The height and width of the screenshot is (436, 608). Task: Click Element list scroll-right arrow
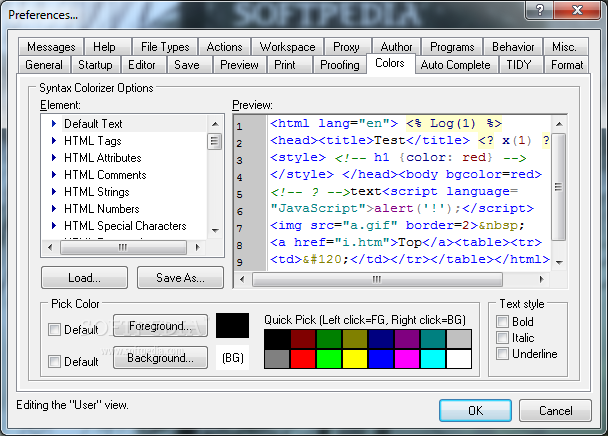pyautogui.click(x=198, y=247)
